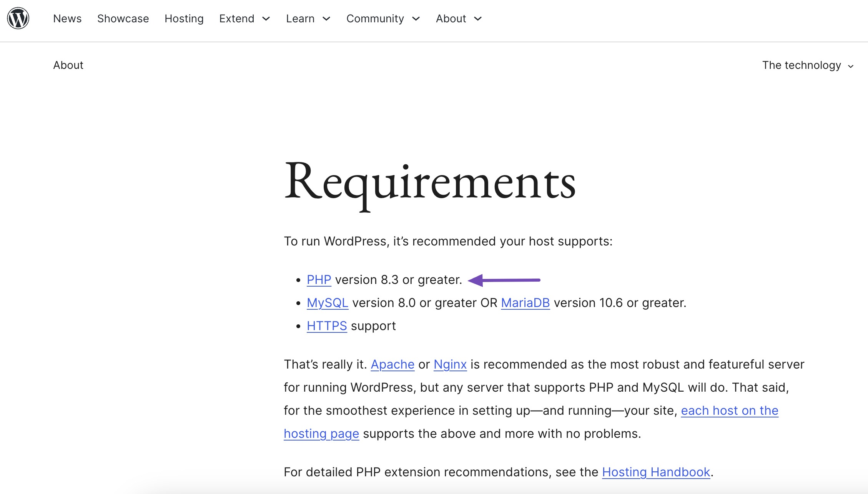The height and width of the screenshot is (494, 868).
Task: Open the hosting page link
Action: tap(321, 434)
